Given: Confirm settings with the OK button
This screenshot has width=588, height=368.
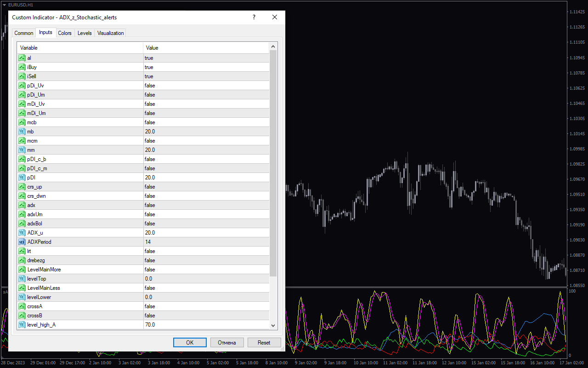Looking at the screenshot, I should click(x=190, y=343).
